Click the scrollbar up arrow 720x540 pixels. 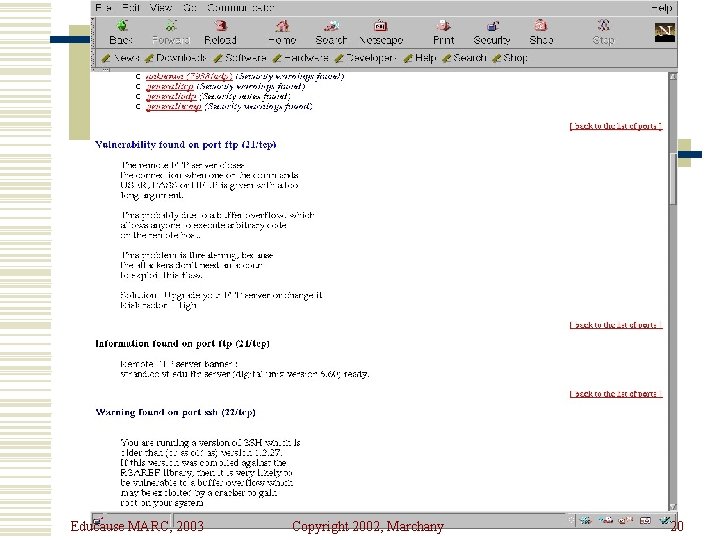[673, 77]
